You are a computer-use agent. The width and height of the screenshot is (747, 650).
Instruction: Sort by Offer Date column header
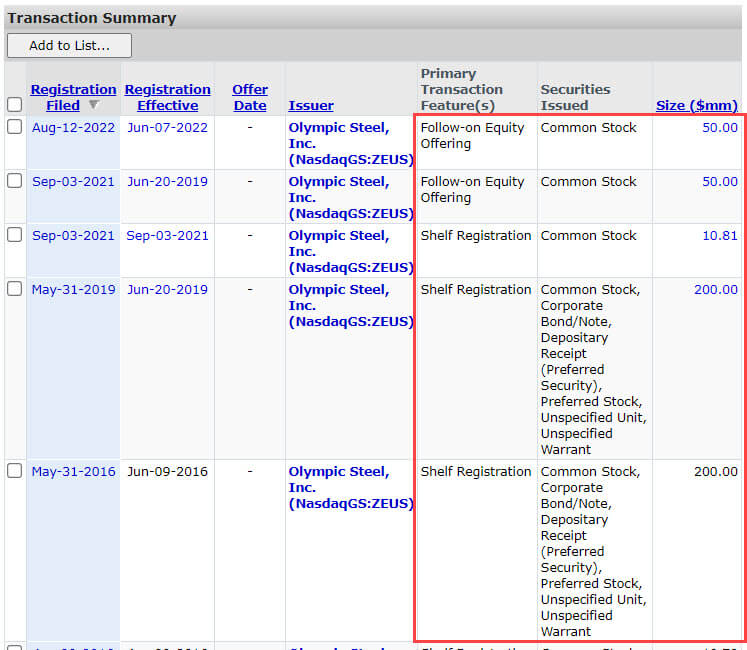(250, 97)
